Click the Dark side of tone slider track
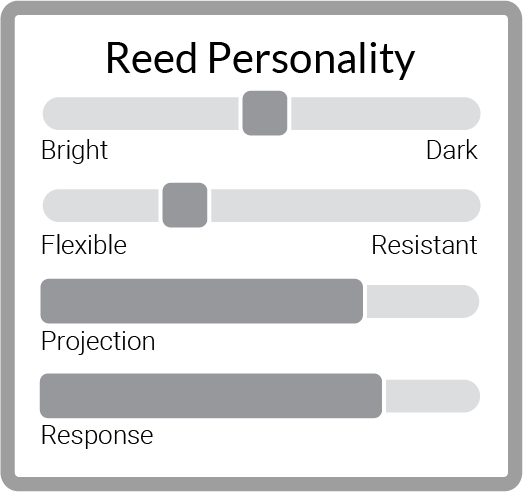The width and height of the screenshot is (523, 492). (x=386, y=113)
